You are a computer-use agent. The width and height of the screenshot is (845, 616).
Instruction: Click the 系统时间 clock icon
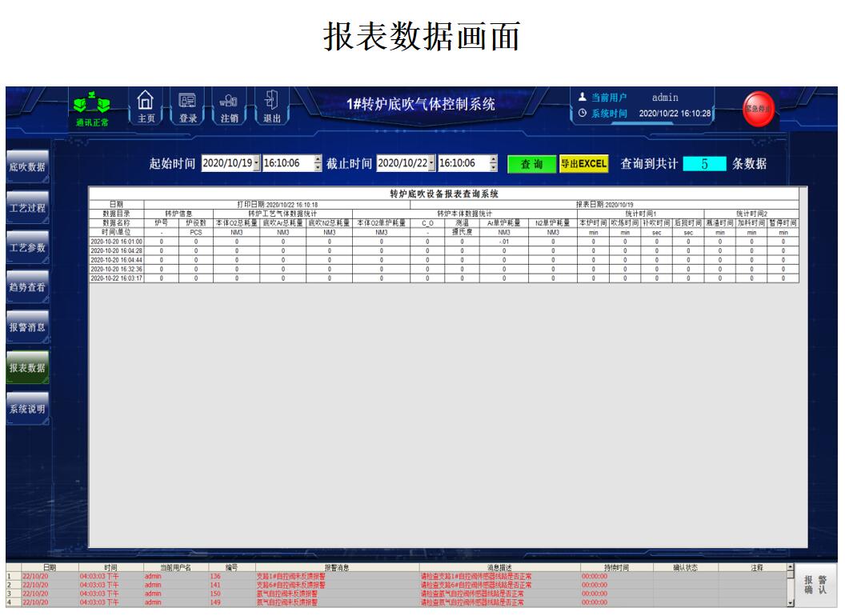pos(582,114)
